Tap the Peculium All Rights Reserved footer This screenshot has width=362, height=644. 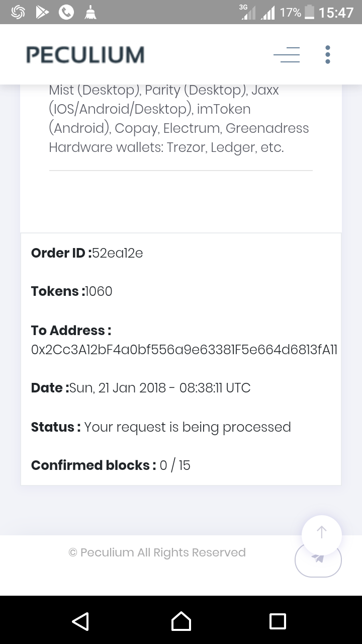pyautogui.click(x=157, y=552)
